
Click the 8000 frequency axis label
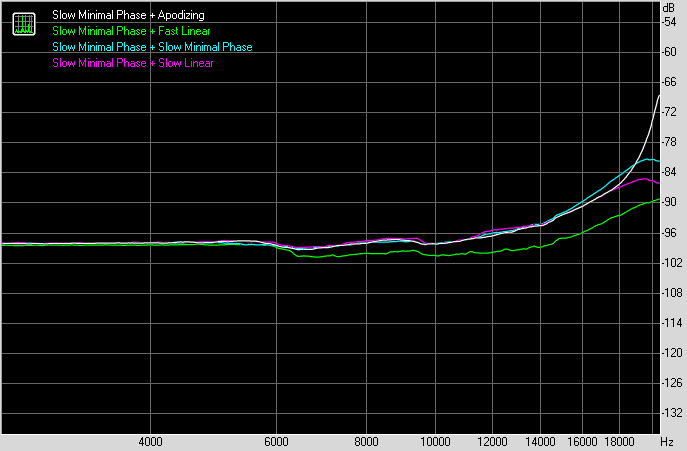(x=366, y=441)
